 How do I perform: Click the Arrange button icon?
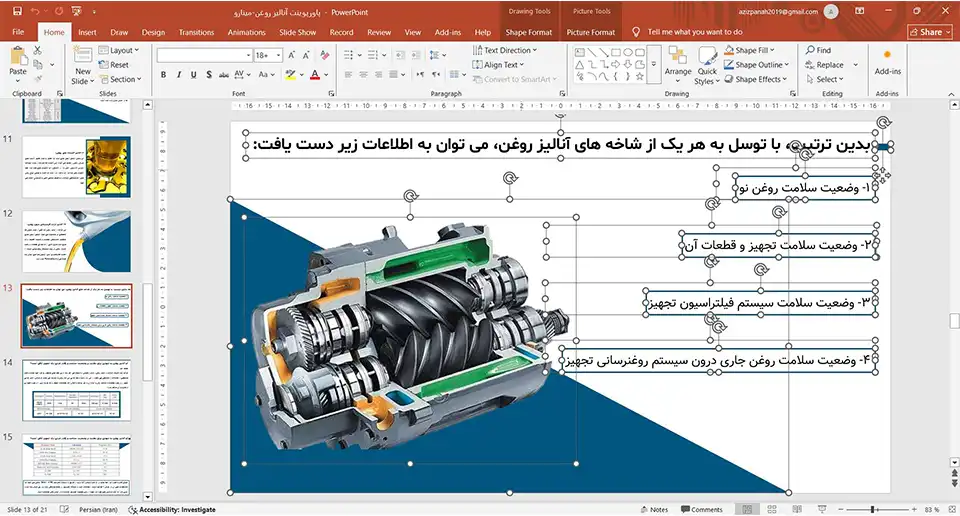[x=678, y=64]
